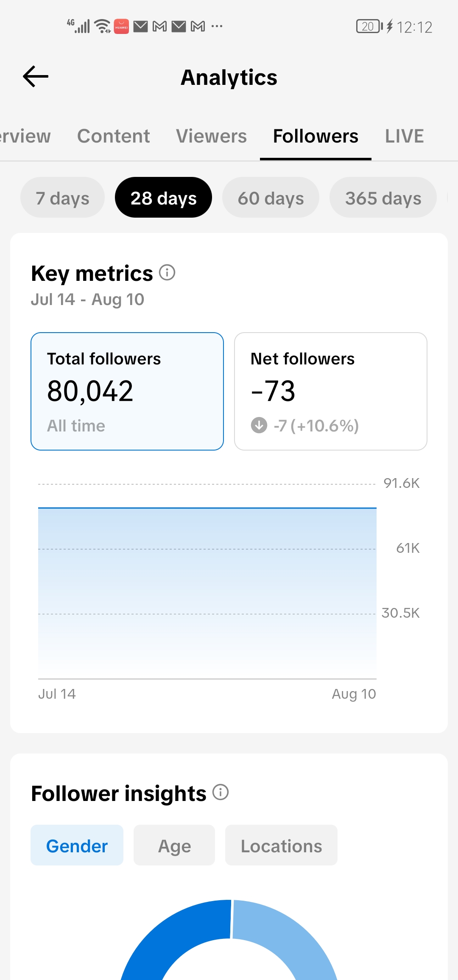458x980 pixels.
Task: Select the Net followers metric card
Action: coord(331,391)
